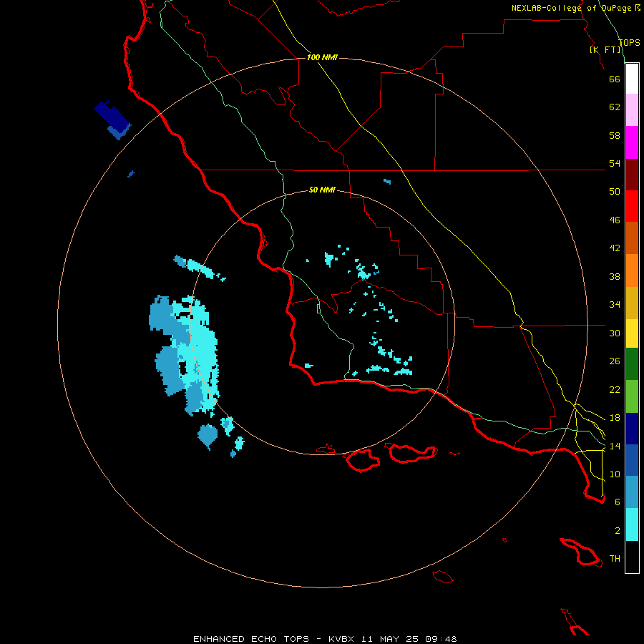Viewport: 644px width, 644px height.
Task: Click the gold 34-38 kft legend swatch
Action: point(632,303)
